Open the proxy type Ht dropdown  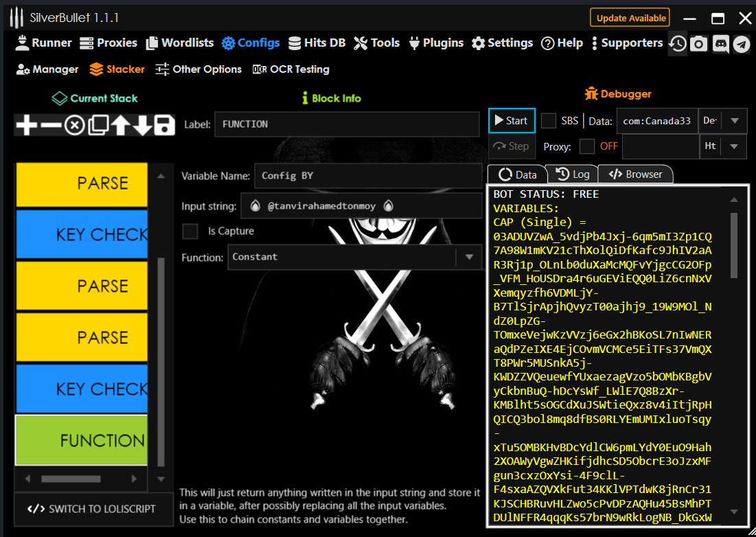click(734, 146)
